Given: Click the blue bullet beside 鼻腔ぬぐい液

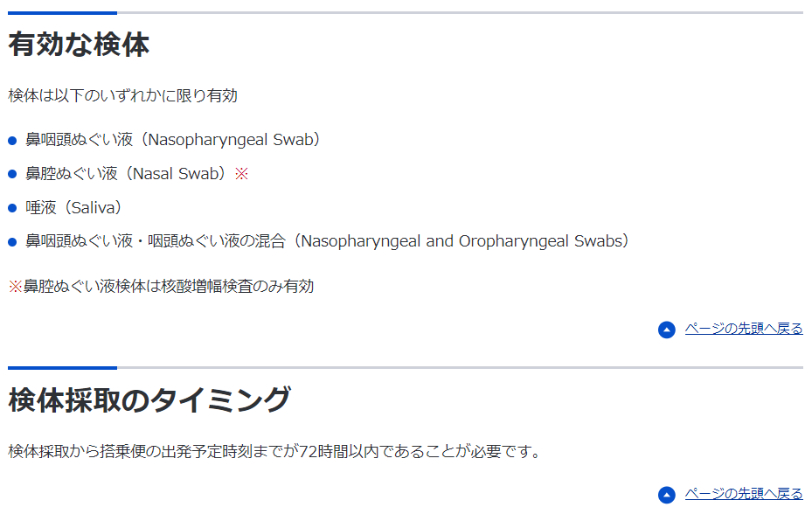Looking at the screenshot, I should 13,175.
